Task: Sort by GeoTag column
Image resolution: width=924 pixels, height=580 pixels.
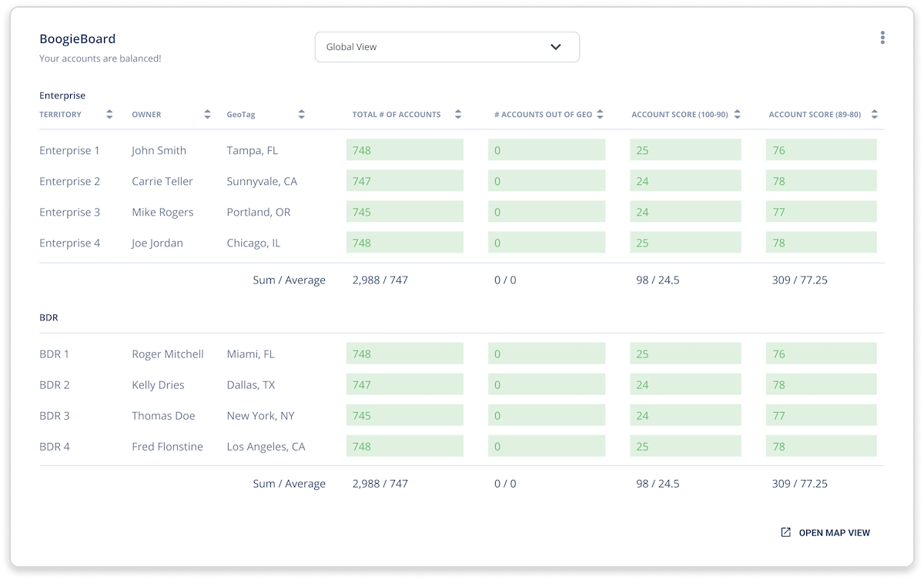Action: (x=301, y=115)
